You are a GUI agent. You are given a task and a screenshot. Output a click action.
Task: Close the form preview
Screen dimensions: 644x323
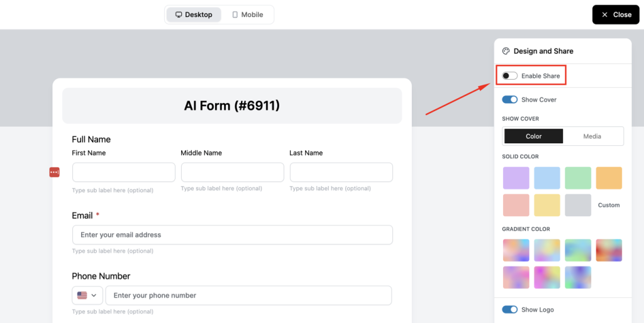tap(616, 15)
